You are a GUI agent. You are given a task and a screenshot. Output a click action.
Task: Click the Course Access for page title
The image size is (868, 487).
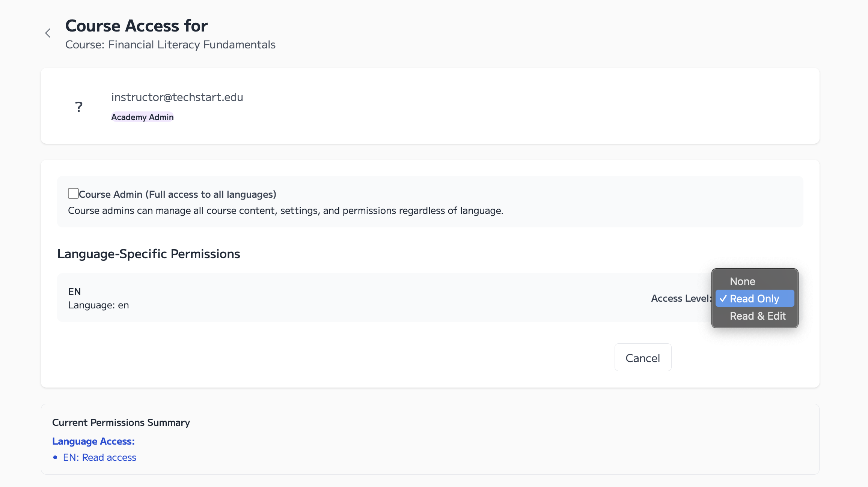coord(136,26)
